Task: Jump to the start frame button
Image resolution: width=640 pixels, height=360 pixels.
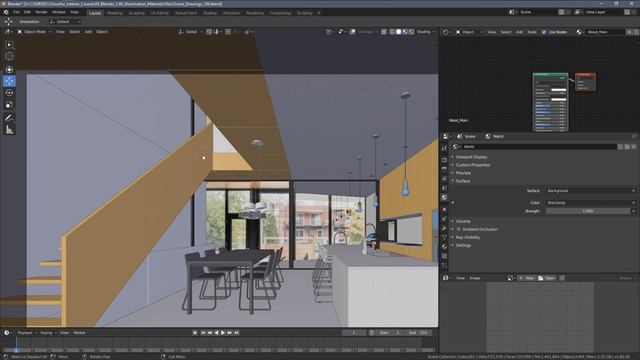Action: [x=203, y=333]
